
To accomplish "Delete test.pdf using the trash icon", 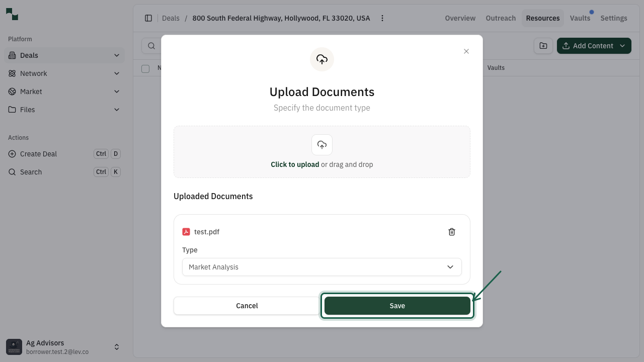I will 451,232.
